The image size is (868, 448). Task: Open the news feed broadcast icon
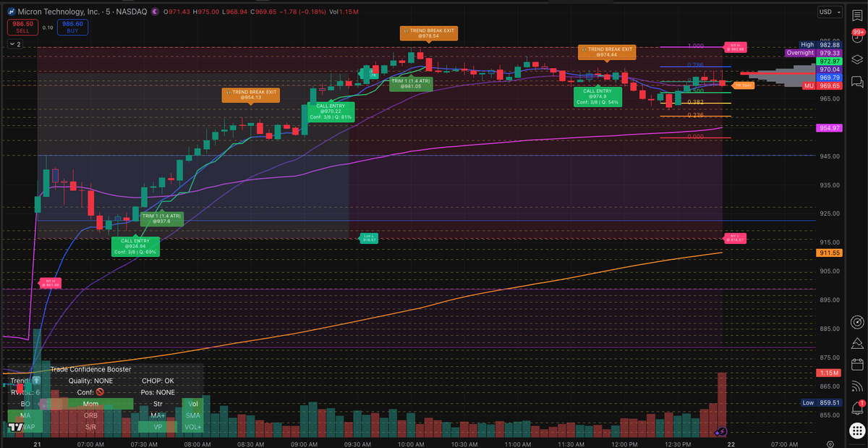tap(857, 386)
